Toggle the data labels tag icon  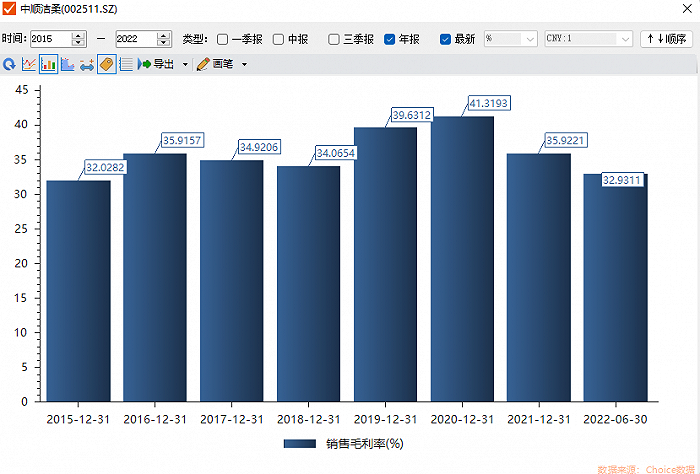106,64
